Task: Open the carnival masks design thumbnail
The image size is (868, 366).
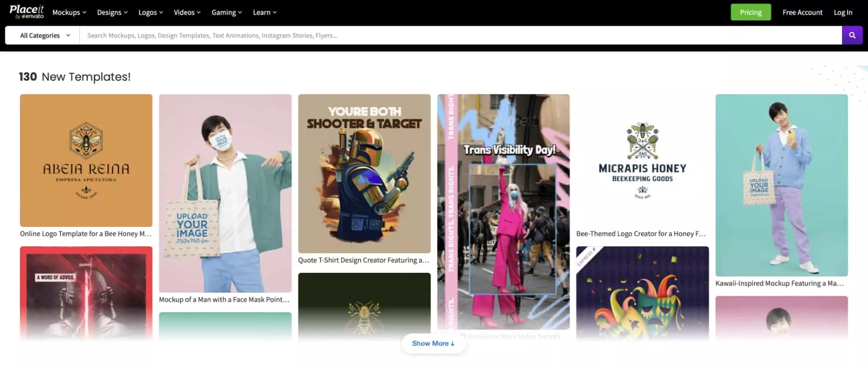Action: (643, 293)
